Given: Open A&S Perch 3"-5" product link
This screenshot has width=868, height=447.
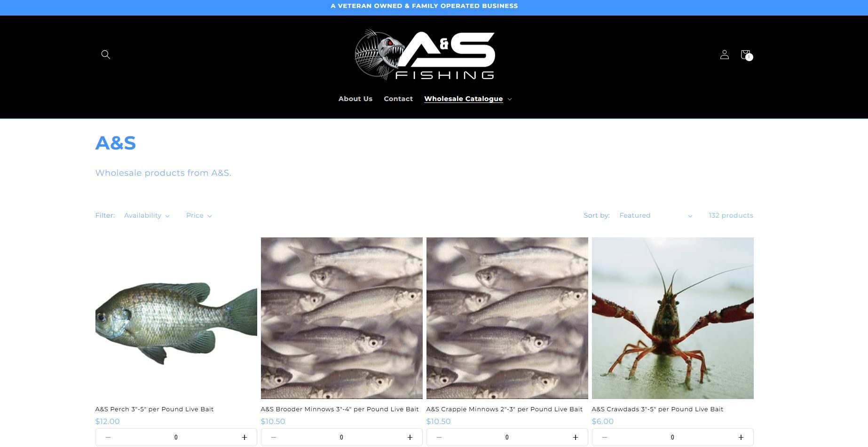Looking at the screenshot, I should click(x=154, y=409).
